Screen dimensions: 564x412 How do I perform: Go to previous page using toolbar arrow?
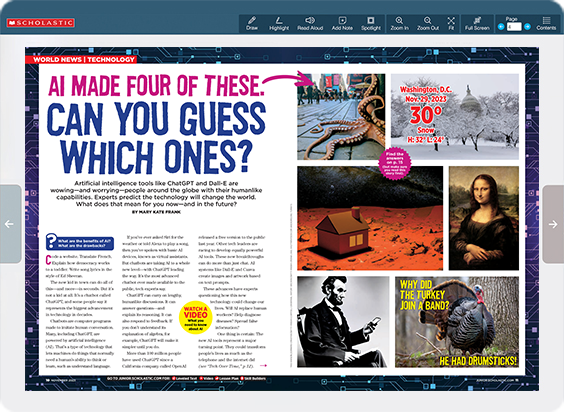[x=501, y=27]
